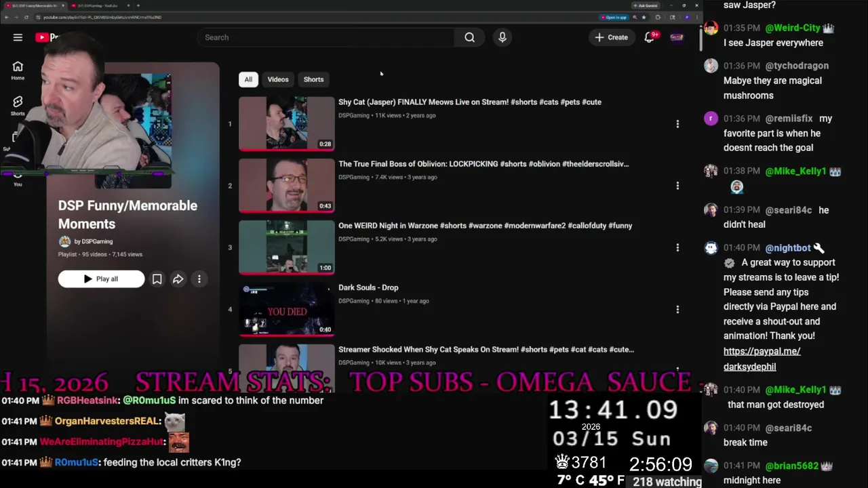Open the DSPGaming channel avatar under the title

click(64, 241)
